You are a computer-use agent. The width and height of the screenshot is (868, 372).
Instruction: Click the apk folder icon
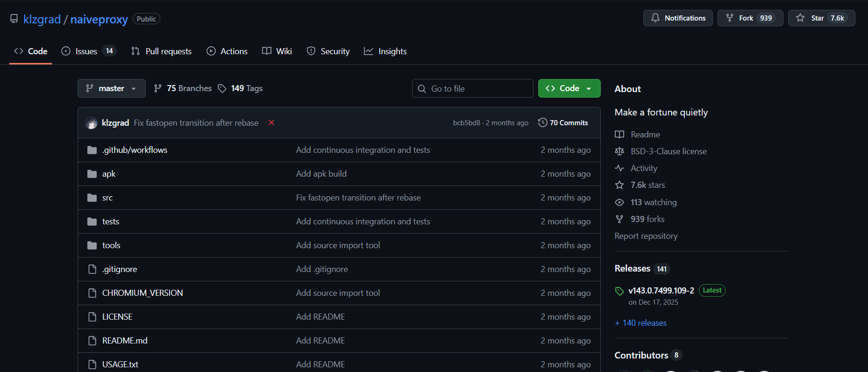pyautogui.click(x=92, y=174)
